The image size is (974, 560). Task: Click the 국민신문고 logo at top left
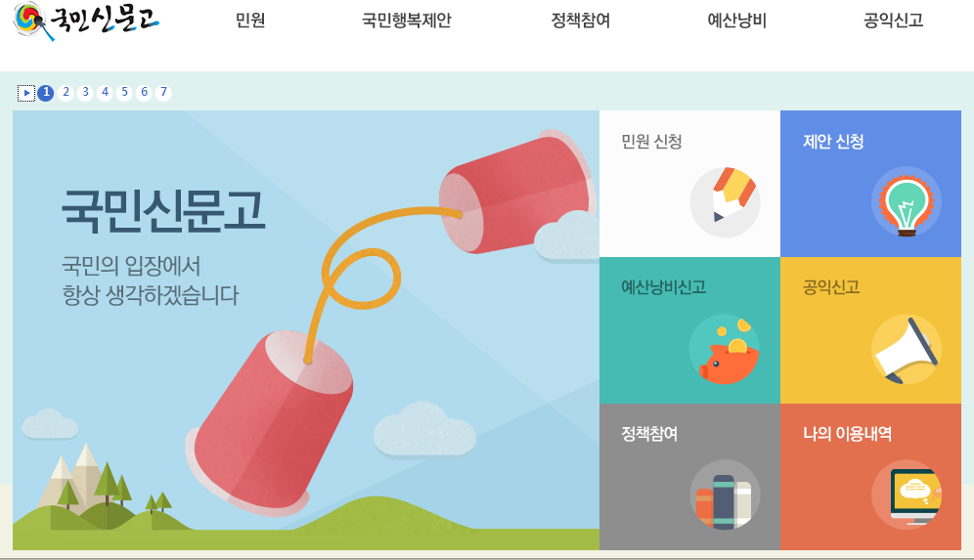(86, 21)
